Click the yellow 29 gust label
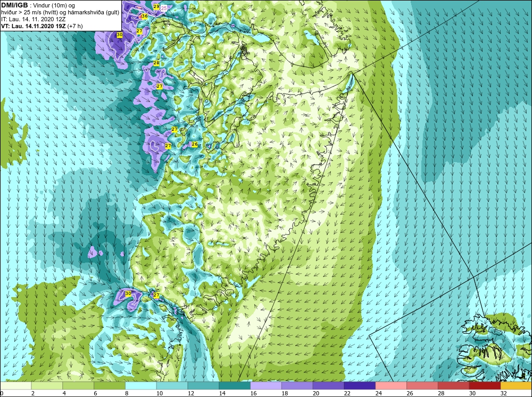The height and width of the screenshot is (397, 532). pyautogui.click(x=156, y=6)
